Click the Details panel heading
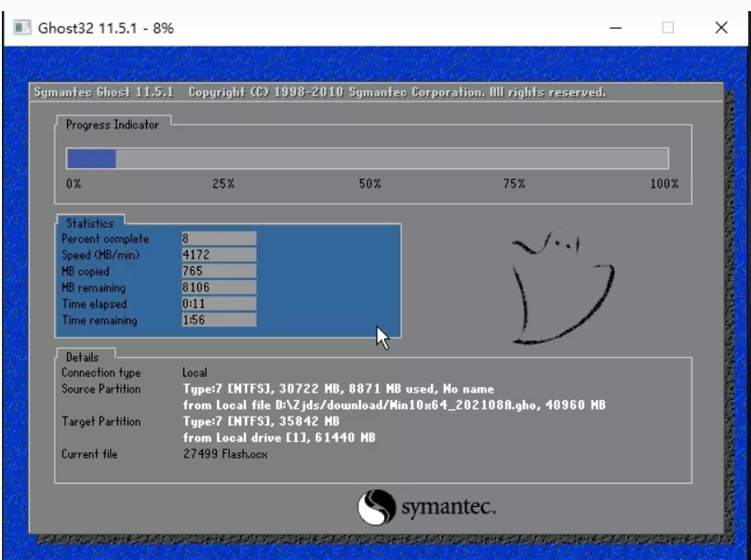 click(x=83, y=357)
